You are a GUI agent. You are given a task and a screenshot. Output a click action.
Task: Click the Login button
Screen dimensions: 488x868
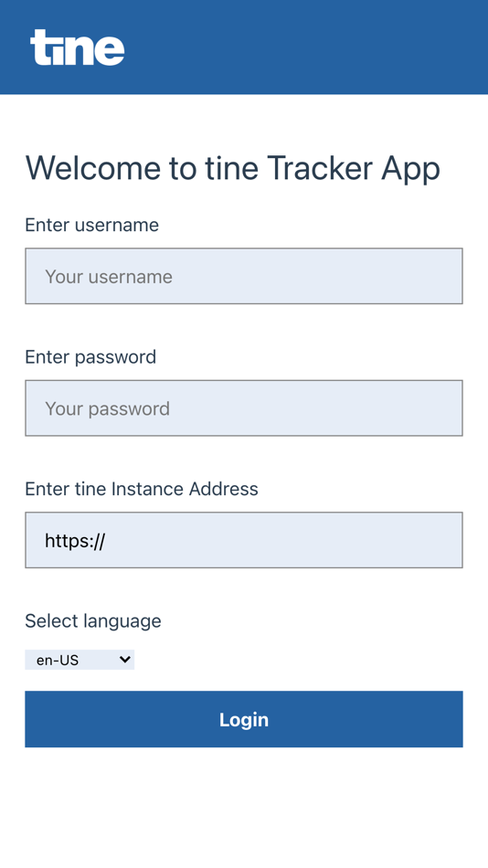point(244,718)
